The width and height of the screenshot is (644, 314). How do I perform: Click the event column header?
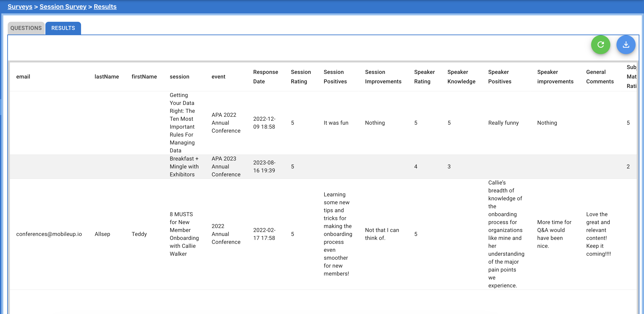click(218, 77)
